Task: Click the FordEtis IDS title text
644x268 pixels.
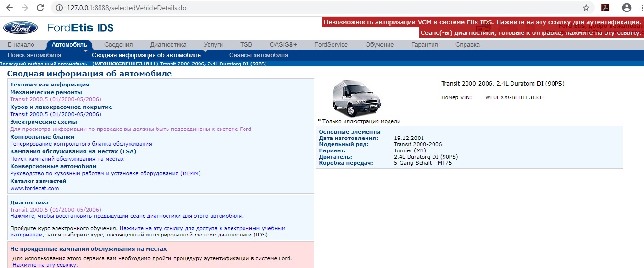Action: coord(80,28)
